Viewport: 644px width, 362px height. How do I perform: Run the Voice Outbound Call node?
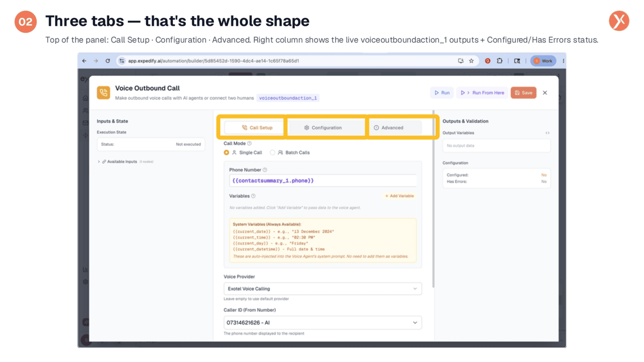pos(442,93)
